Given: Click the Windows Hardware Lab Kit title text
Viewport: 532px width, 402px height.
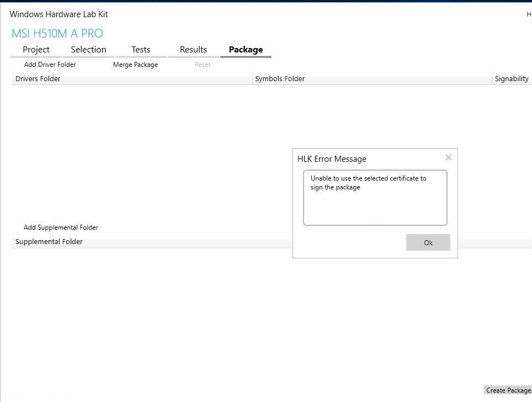Looking at the screenshot, I should (x=58, y=14).
